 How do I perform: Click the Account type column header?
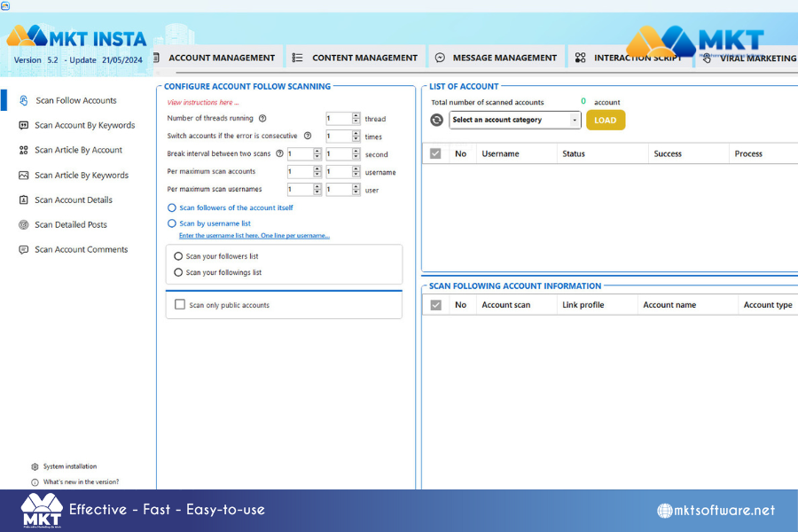click(x=768, y=305)
